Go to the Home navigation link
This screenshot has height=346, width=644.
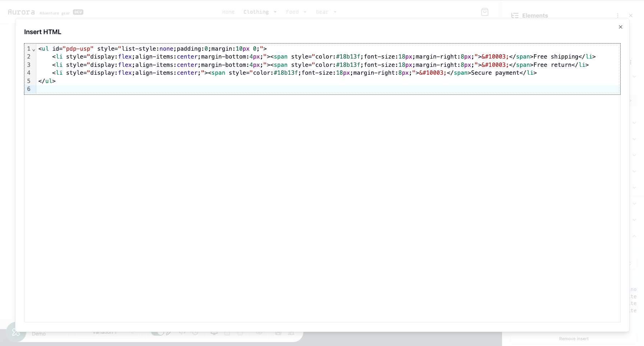click(x=228, y=12)
